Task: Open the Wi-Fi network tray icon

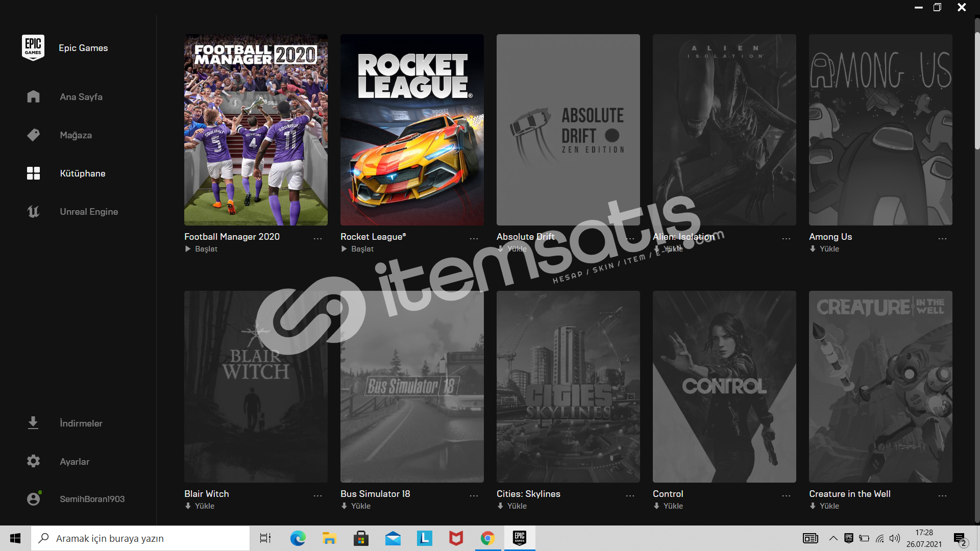Action: click(880, 538)
